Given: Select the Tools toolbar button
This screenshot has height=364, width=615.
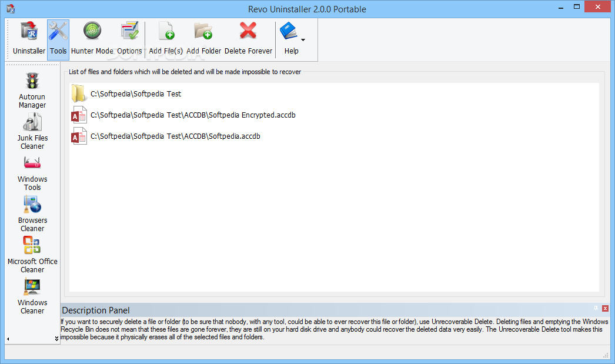Looking at the screenshot, I should coord(58,39).
